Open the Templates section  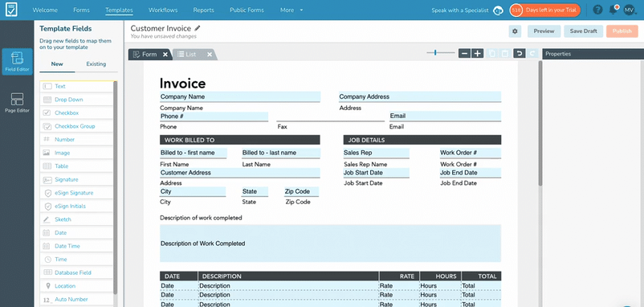pyautogui.click(x=119, y=10)
